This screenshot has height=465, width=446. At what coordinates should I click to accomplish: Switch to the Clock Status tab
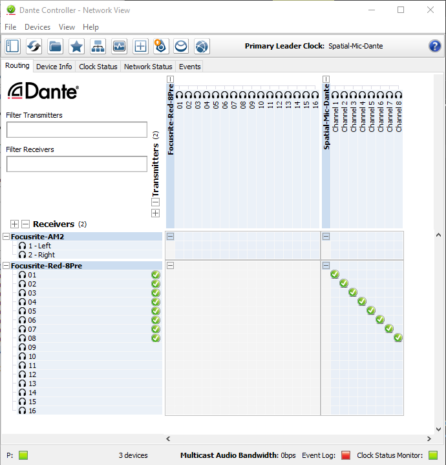pyautogui.click(x=98, y=67)
